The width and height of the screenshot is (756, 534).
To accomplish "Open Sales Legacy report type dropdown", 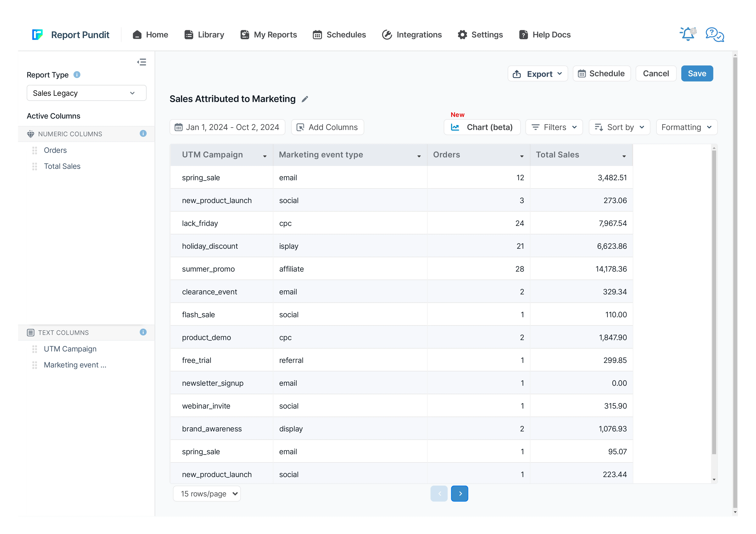I will tap(86, 93).
